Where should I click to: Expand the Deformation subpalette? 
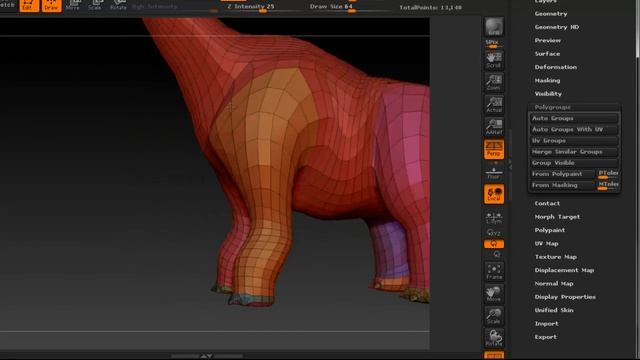coord(556,67)
